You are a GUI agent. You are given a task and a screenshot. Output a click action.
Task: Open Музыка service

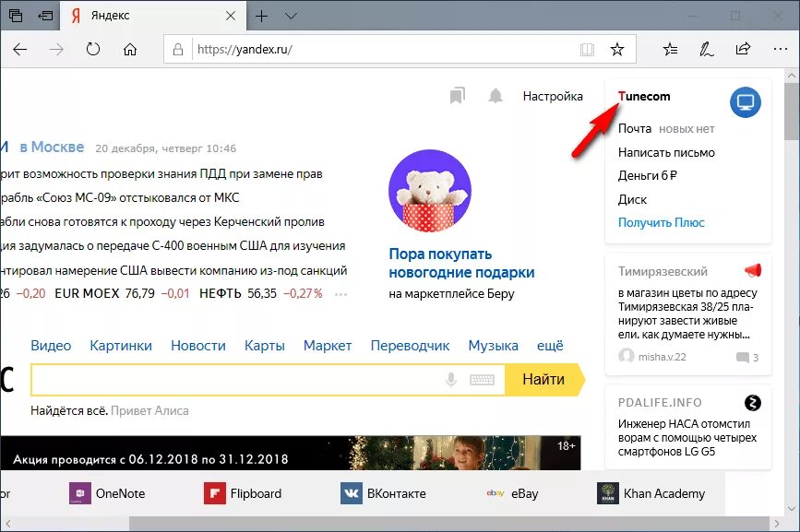click(x=493, y=346)
